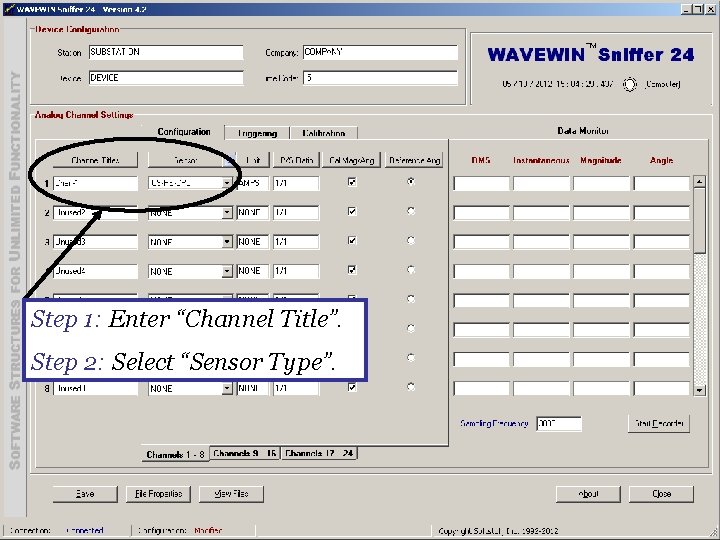Click the time sync circle icon beside the timestamp
This screenshot has height=540, width=720.
[630, 84]
